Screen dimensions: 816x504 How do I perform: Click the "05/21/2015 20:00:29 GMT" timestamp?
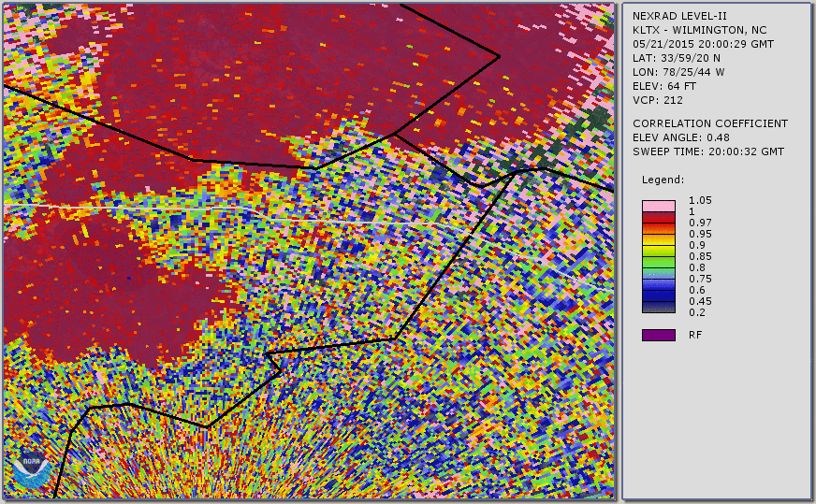[x=703, y=44]
